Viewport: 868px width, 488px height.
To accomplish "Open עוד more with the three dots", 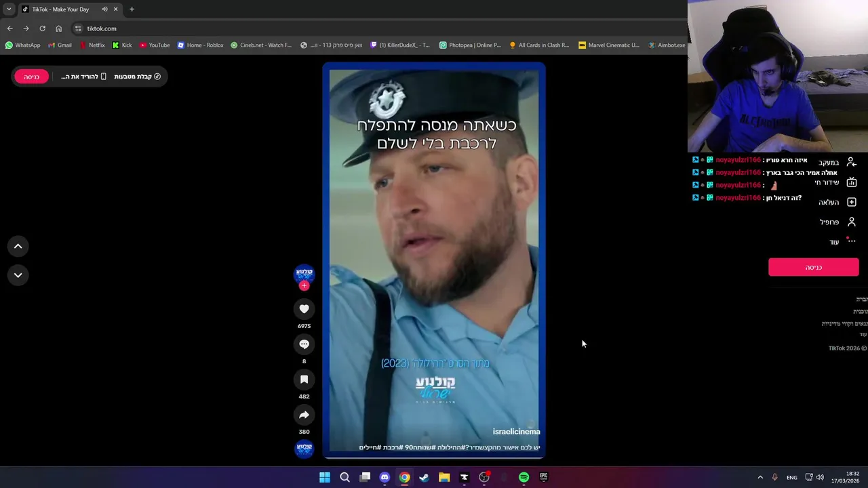I will click(x=843, y=241).
